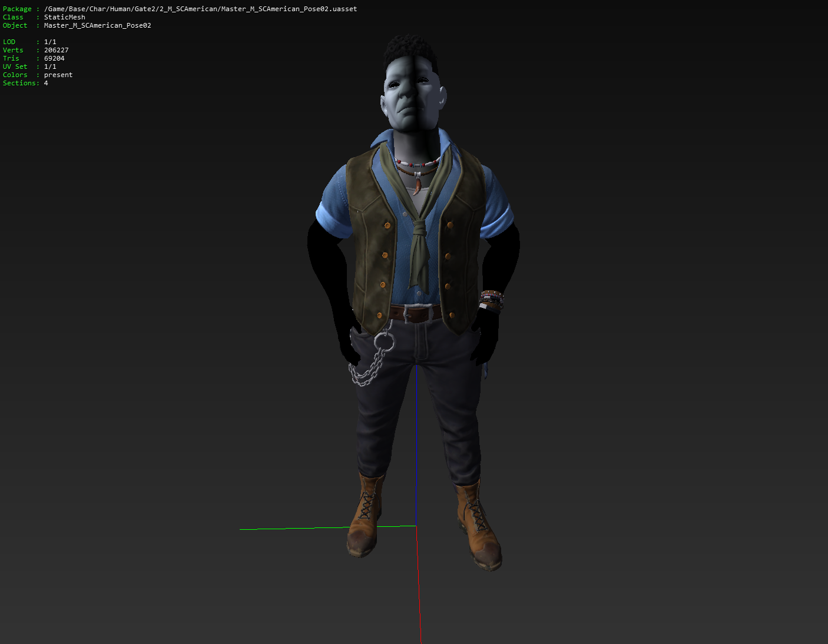The width and height of the screenshot is (828, 644).
Task: Click the StaticMesh class value
Action: 64,17
